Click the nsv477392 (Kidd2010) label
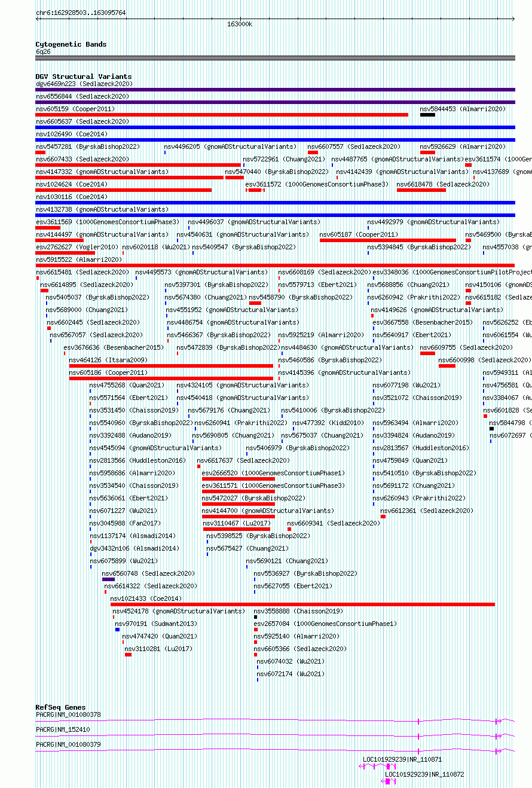This screenshot has height=788, width=532. coord(328,423)
